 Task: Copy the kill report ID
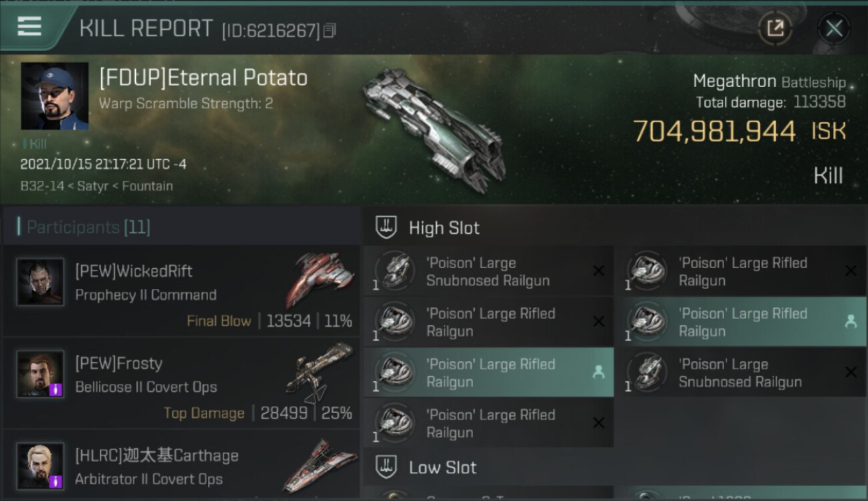329,31
